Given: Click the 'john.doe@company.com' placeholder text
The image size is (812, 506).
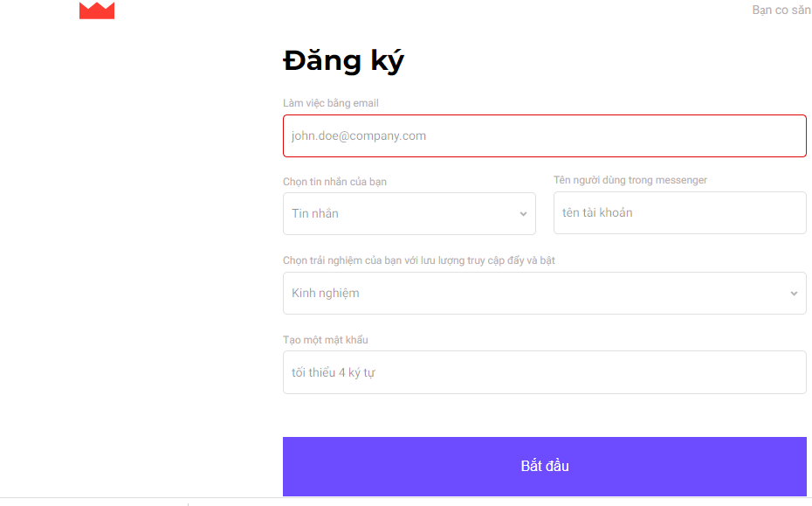Looking at the screenshot, I should pyautogui.click(x=358, y=135).
